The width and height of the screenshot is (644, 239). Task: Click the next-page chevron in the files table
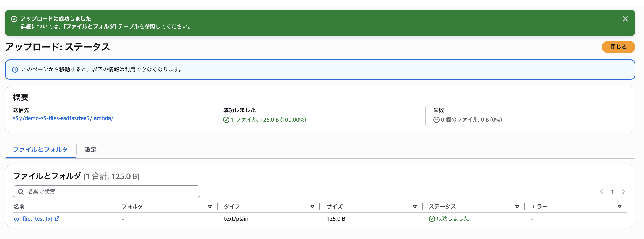point(624,191)
